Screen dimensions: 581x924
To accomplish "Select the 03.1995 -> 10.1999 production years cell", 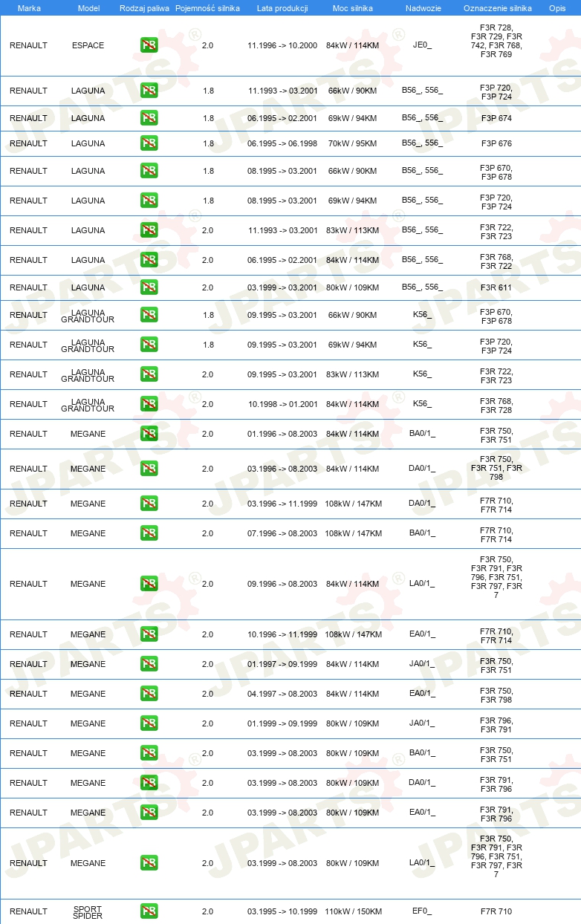I will (282, 911).
